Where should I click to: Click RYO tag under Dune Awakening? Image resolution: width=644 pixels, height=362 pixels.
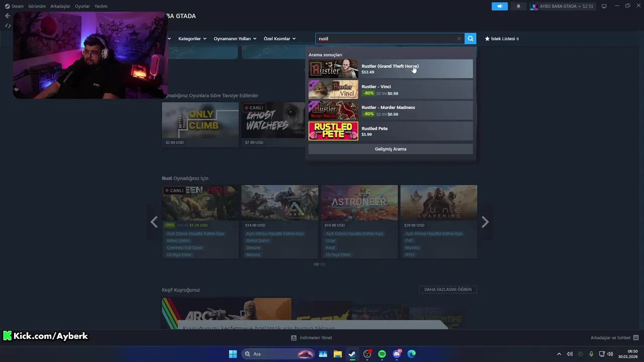(410, 255)
